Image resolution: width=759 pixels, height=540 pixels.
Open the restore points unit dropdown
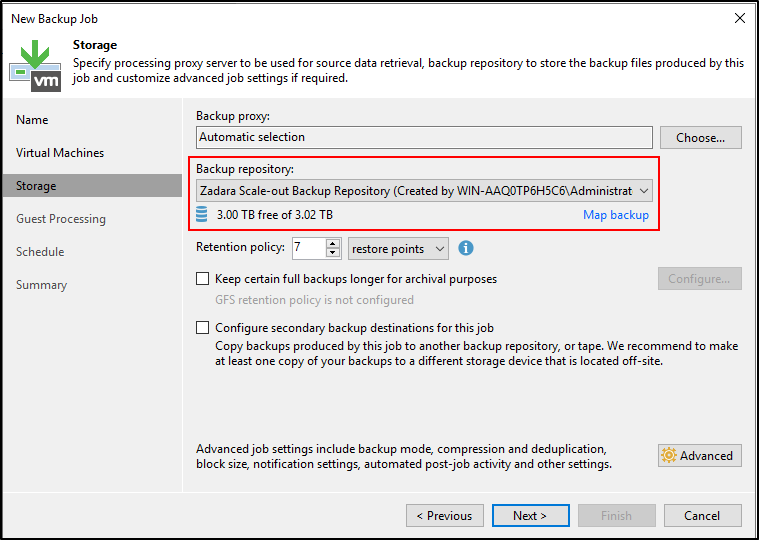click(x=398, y=249)
